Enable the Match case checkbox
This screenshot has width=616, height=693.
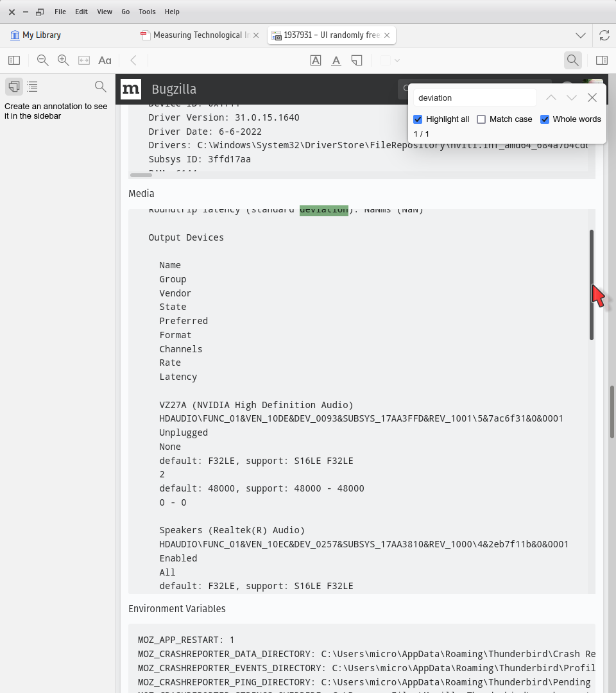(481, 119)
